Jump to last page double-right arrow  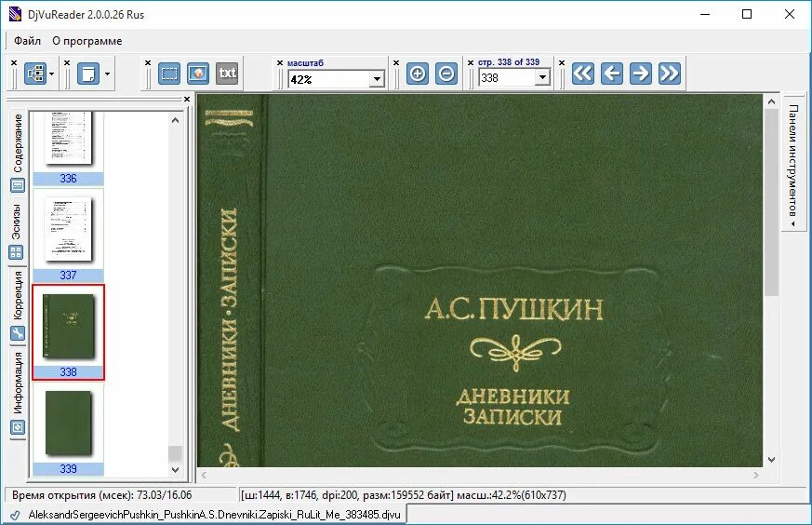point(670,74)
